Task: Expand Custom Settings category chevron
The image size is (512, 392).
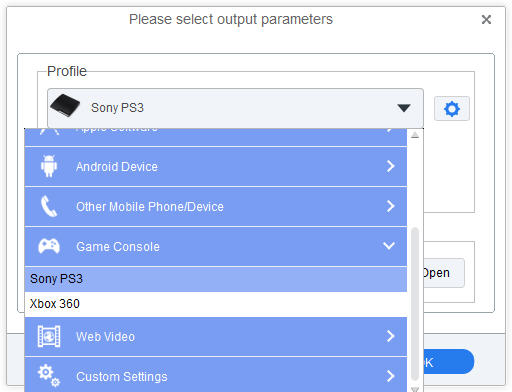Action: coord(390,376)
